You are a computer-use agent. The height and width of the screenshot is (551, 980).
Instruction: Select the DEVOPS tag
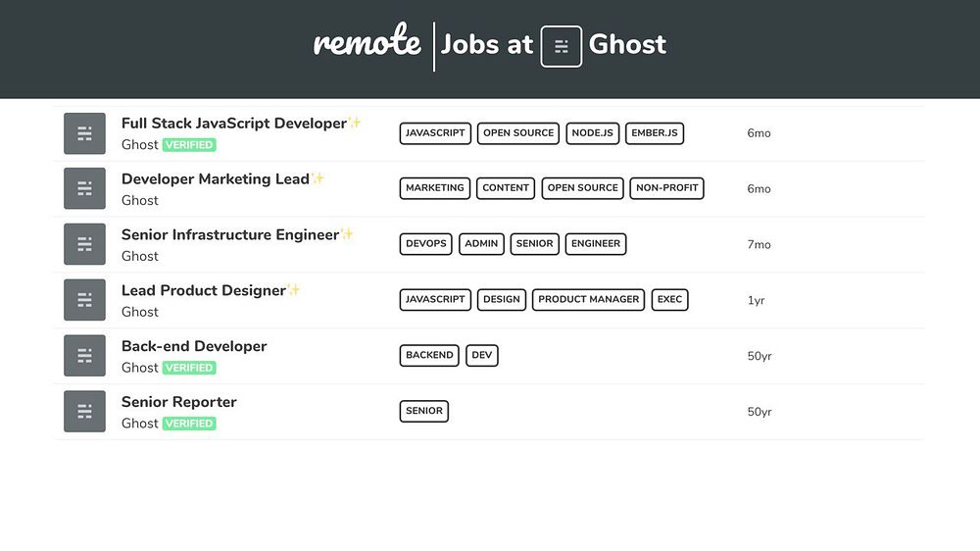click(x=426, y=244)
